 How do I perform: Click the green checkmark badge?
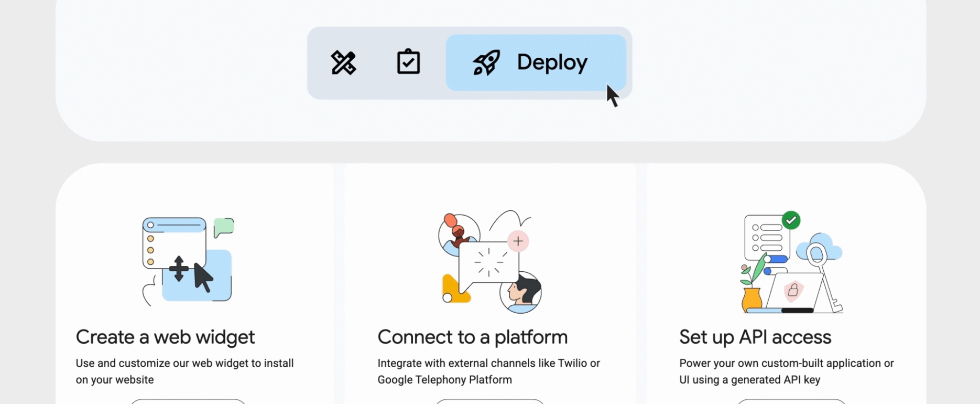[791, 220]
